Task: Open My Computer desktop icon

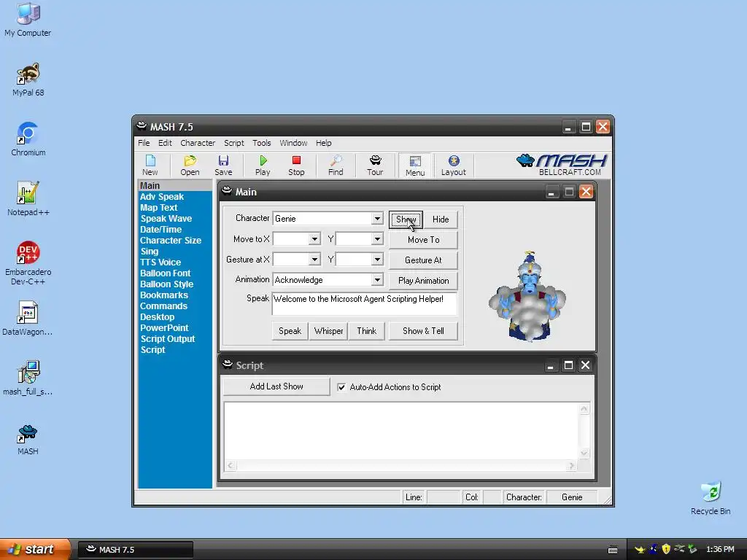Action: (28, 20)
